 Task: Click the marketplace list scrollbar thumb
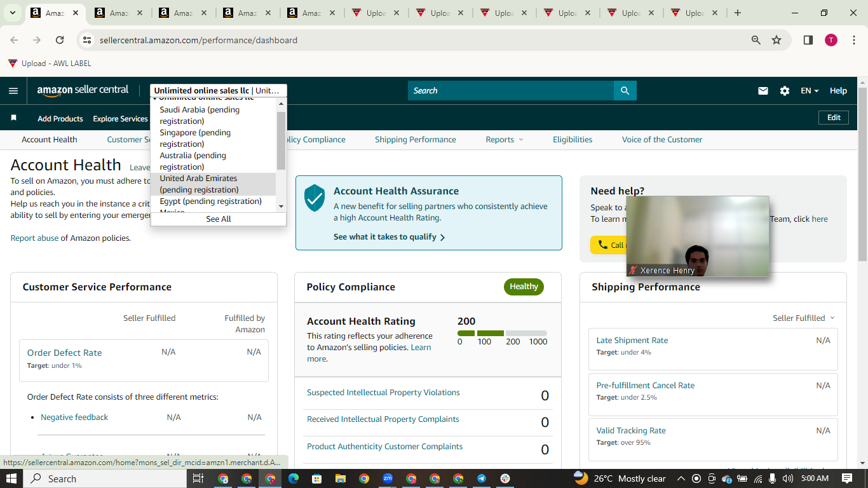click(281, 140)
